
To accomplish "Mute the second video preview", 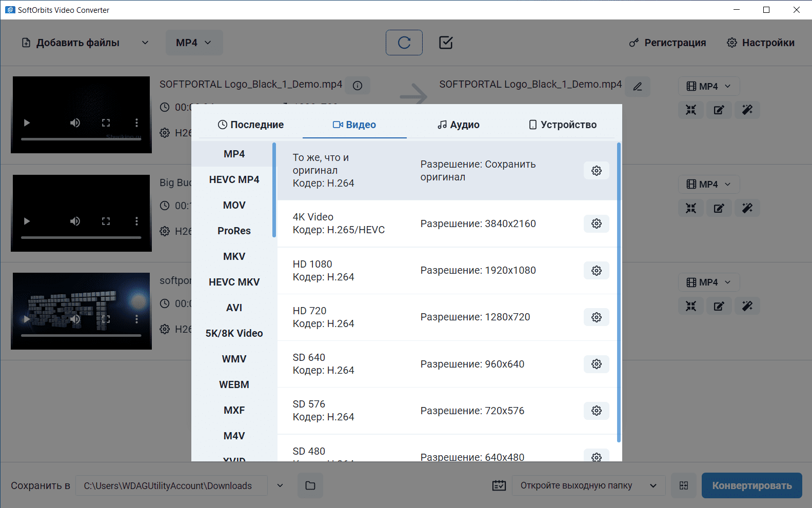I will point(75,221).
